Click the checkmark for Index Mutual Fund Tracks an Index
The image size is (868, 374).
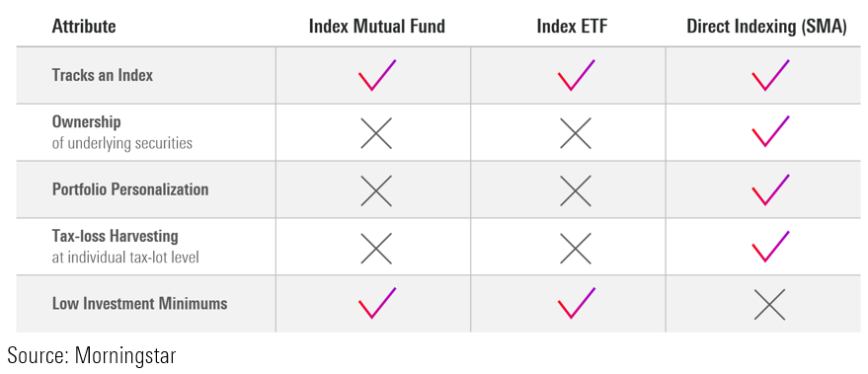tap(377, 75)
